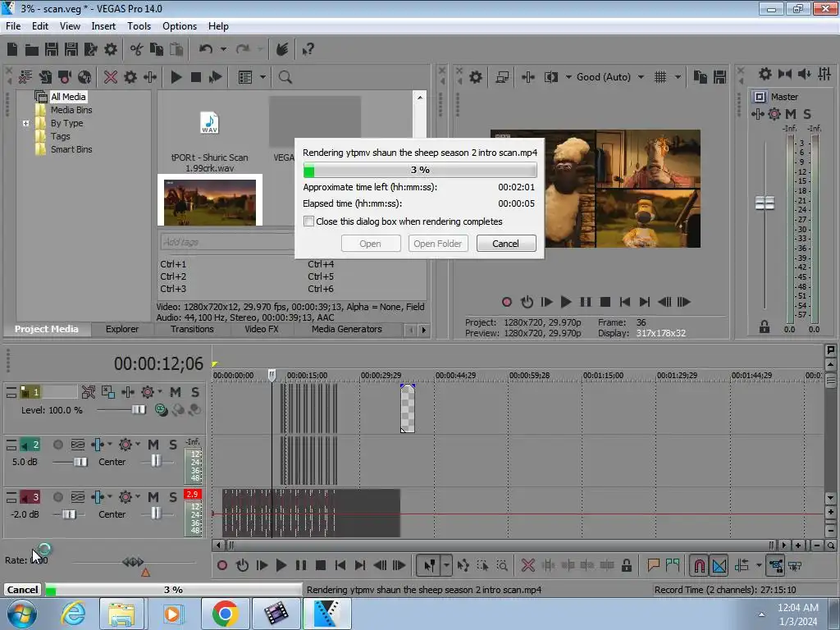Click the timeline Lock Events padlock icon
Screen dimensions: 840x630
click(626, 565)
